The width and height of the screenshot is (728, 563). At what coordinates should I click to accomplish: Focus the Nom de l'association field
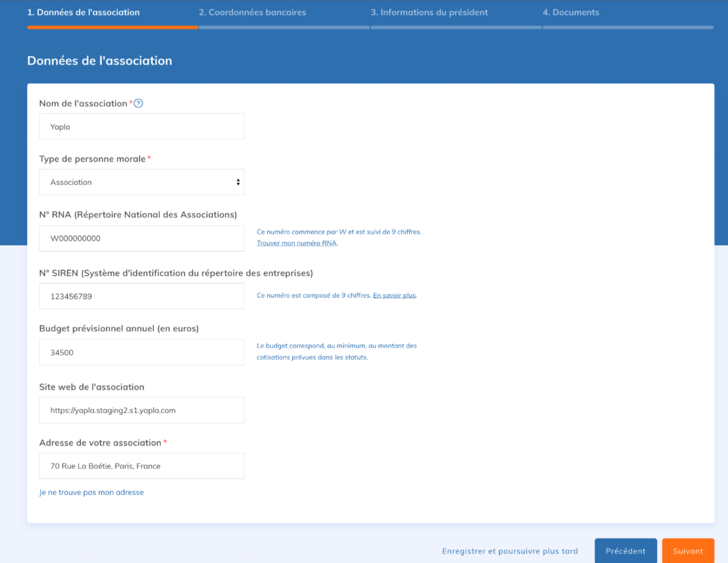pos(141,127)
